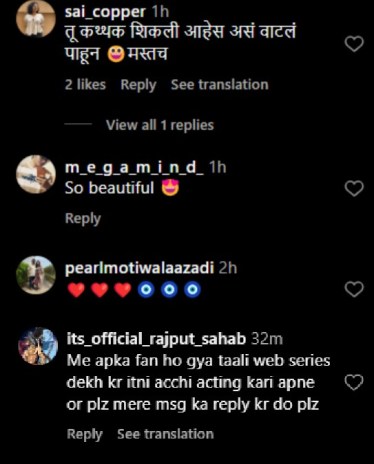374x464 pixels.
Task: Open sai_copper's profile picture
Action: pos(36,18)
